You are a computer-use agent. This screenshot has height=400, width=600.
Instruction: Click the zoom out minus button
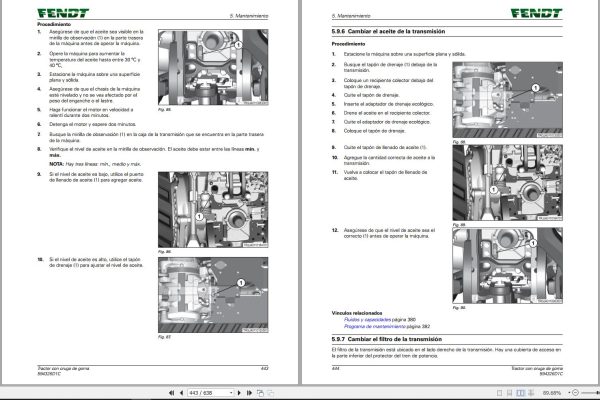click(x=575, y=393)
